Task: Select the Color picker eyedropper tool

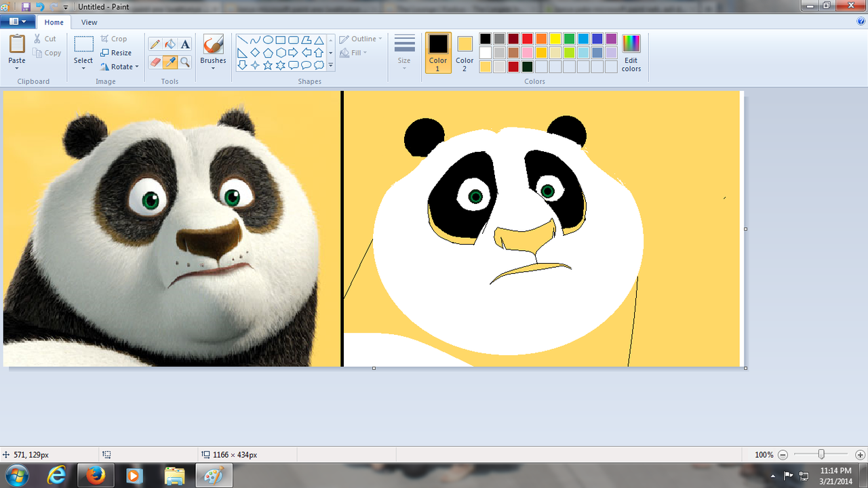Action: (x=170, y=62)
